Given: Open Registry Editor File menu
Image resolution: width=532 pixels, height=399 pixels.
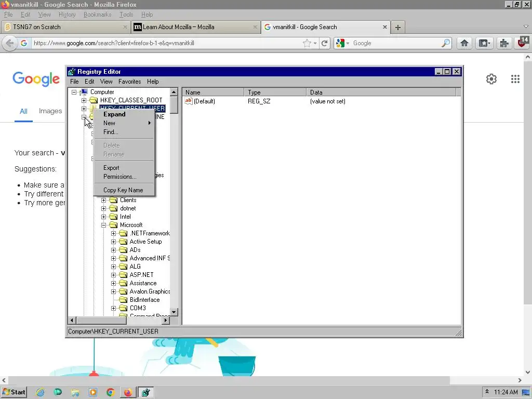Looking at the screenshot, I should tap(74, 82).
